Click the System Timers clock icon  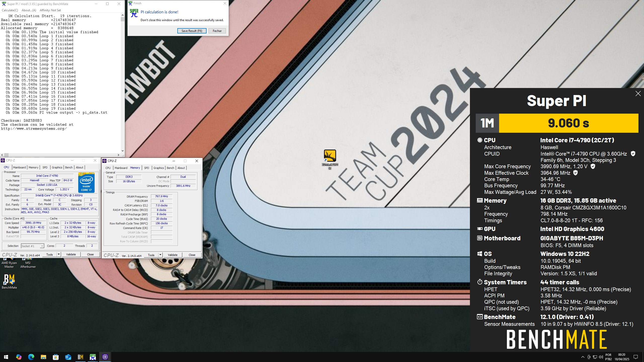pos(480,282)
